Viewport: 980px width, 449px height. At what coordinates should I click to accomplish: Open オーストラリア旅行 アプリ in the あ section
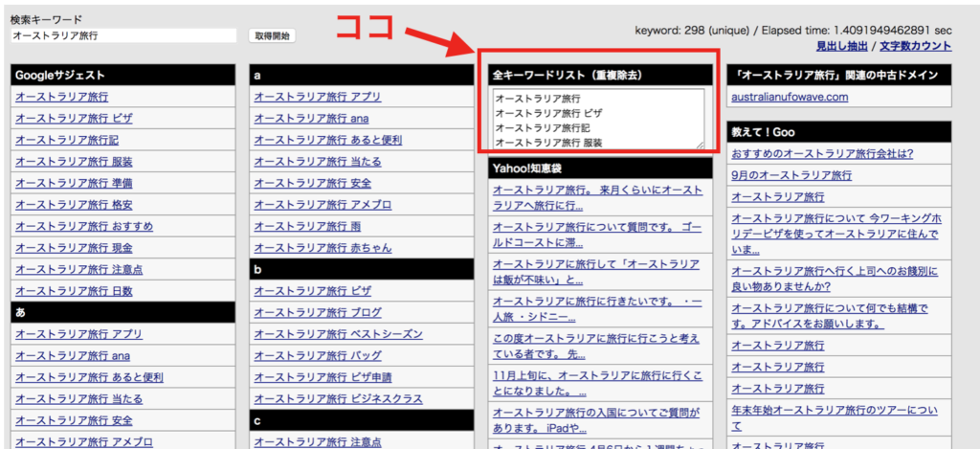78,334
